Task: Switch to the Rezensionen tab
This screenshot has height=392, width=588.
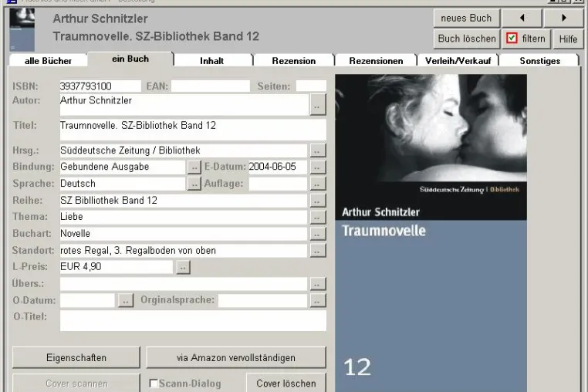Action: pyautogui.click(x=376, y=61)
